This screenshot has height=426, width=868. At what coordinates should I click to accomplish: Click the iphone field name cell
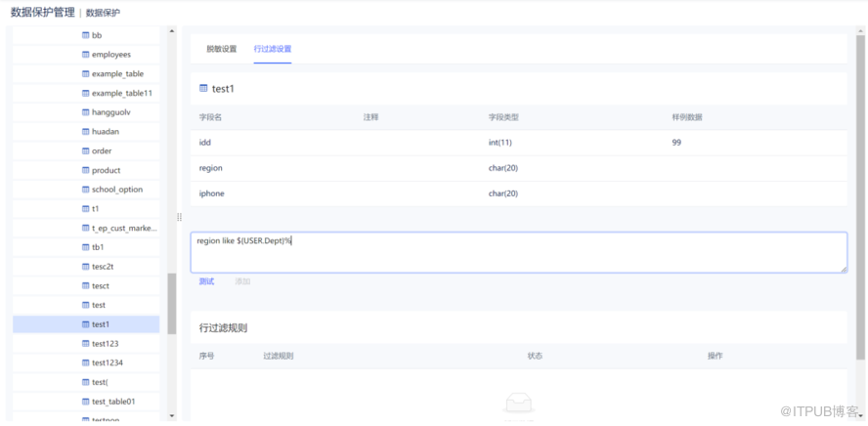coord(212,193)
